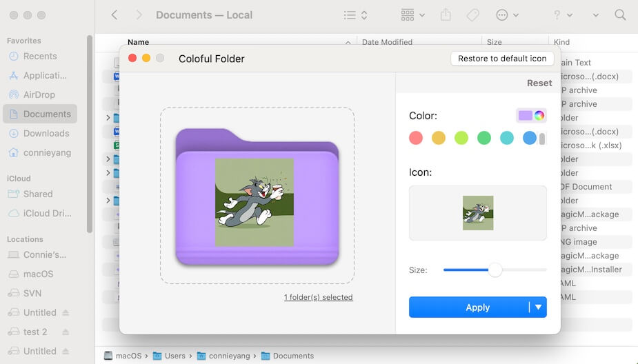Open the rightmost Finder toolbar chevron dropdown
The width and height of the screenshot is (638, 364).
tap(596, 15)
